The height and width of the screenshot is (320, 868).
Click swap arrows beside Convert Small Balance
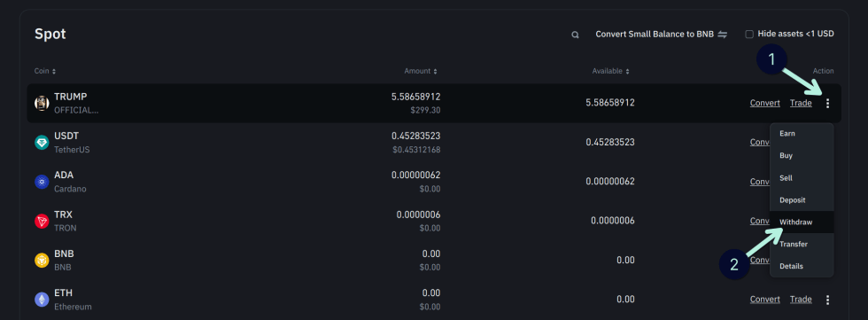(x=723, y=35)
